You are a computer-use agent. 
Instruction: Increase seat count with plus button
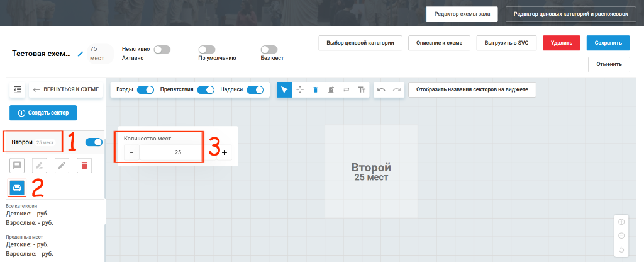225,152
